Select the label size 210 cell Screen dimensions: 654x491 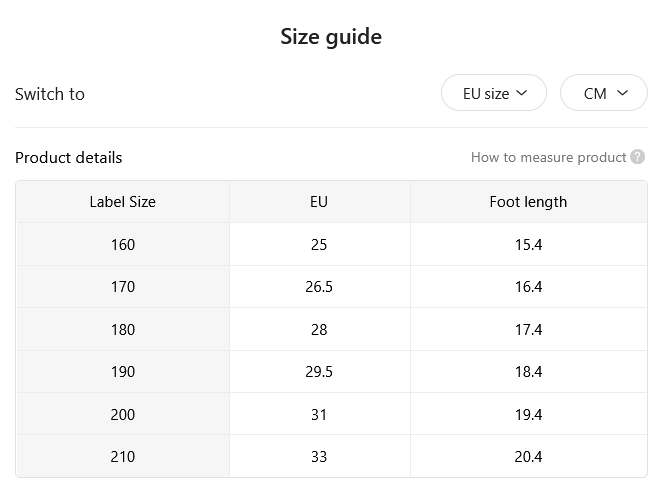point(123,456)
